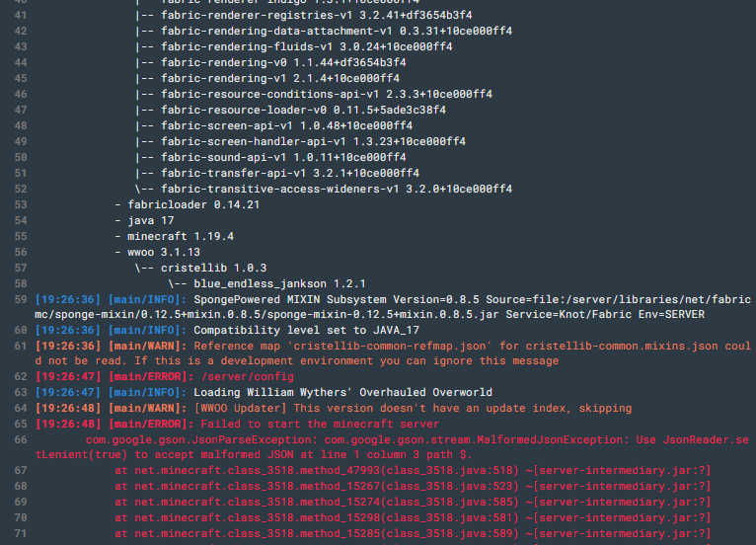
Task: Click line number 70 in the gutter
Action: (21, 518)
